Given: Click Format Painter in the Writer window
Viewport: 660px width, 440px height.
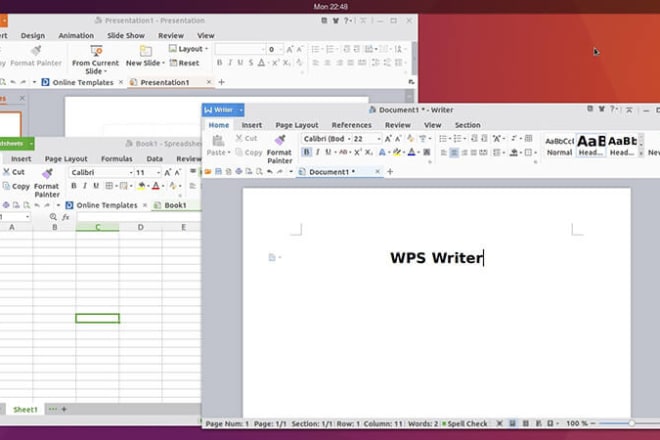Looking at the screenshot, I should [279, 149].
